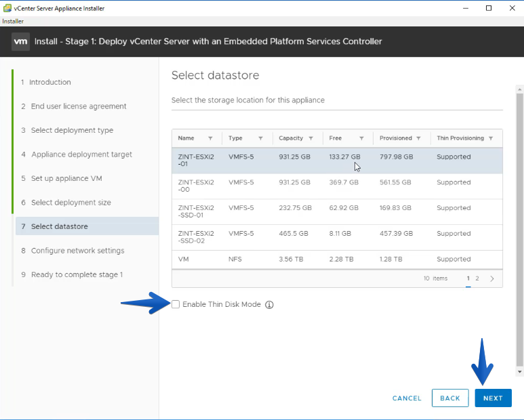Click the 232.75 GB capacity cell
Screen dimensions: 524x420
pos(295,208)
